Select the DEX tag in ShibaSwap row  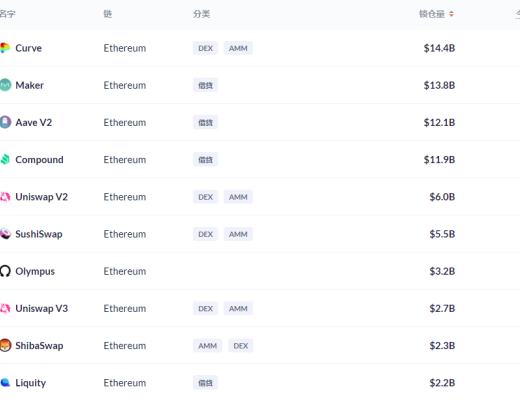click(241, 346)
